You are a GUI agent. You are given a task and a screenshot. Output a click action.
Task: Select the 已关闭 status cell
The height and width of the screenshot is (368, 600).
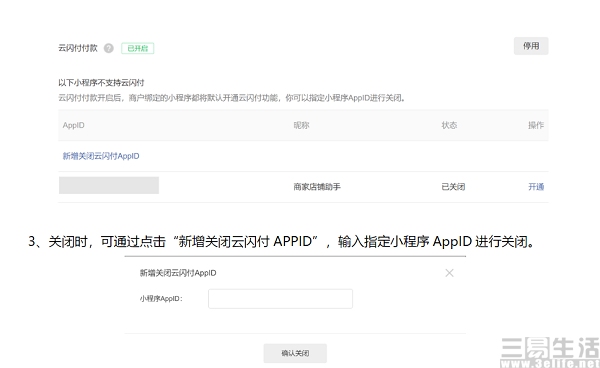click(x=453, y=187)
